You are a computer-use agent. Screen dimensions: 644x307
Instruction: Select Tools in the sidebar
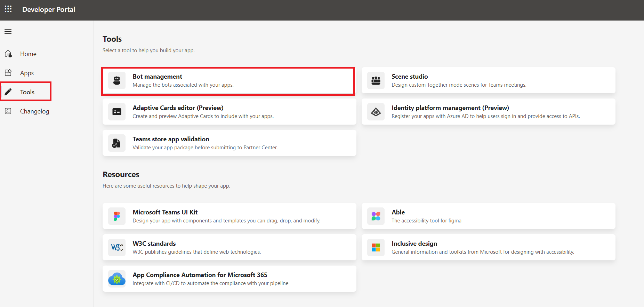(27, 92)
